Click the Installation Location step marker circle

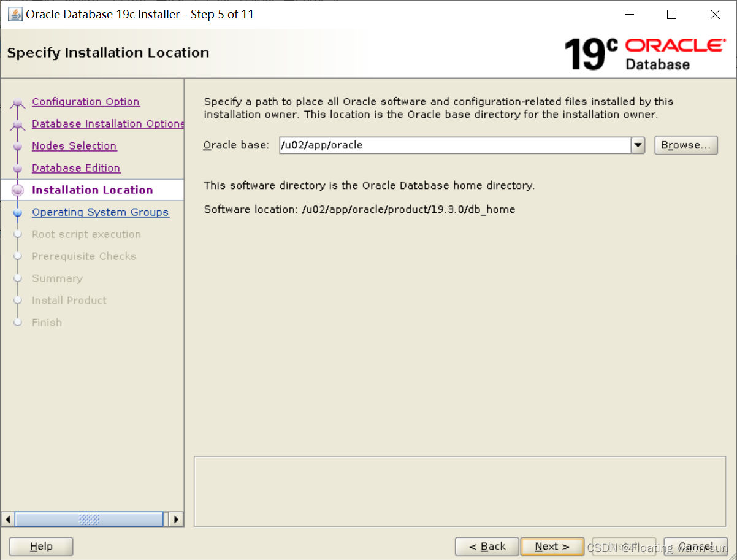coord(18,190)
